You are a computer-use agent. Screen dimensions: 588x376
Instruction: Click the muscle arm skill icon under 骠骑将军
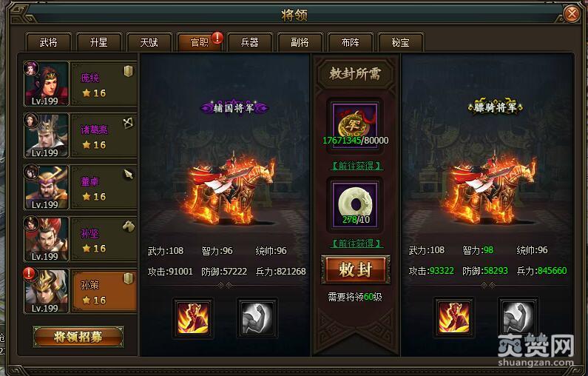tap(518, 318)
